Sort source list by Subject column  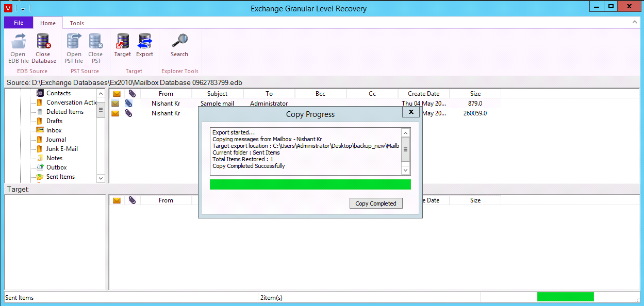coord(218,94)
